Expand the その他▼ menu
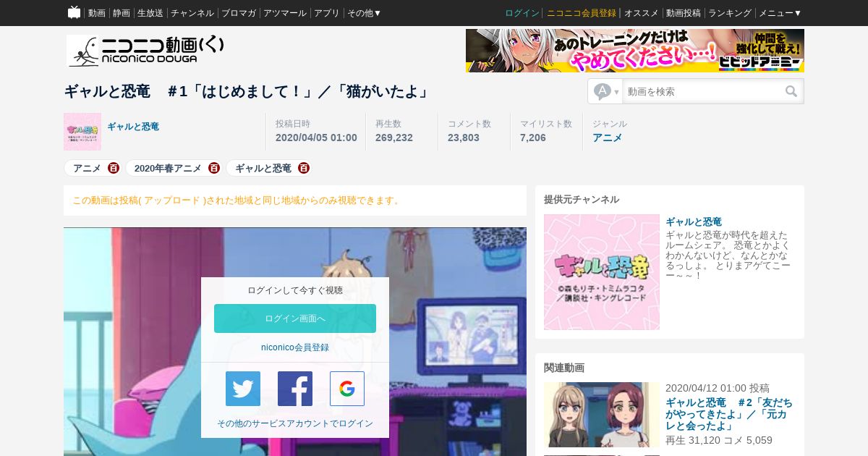Image resolution: width=868 pixels, height=456 pixels. click(x=364, y=13)
